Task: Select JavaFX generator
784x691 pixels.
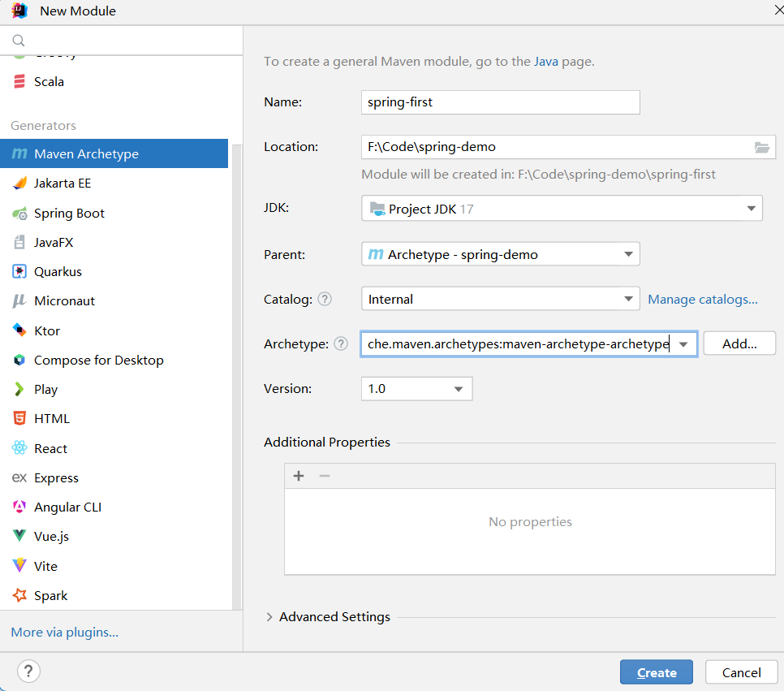Action: click(x=114, y=242)
